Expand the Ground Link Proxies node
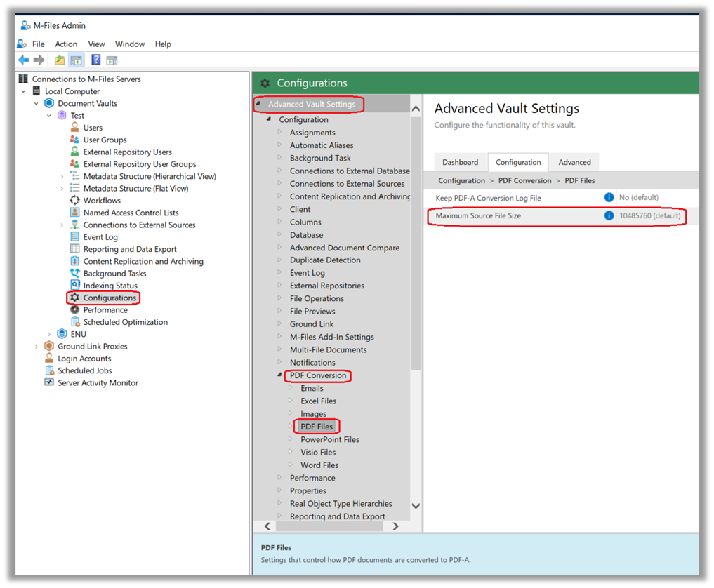This screenshot has height=588, width=714. tap(37, 347)
